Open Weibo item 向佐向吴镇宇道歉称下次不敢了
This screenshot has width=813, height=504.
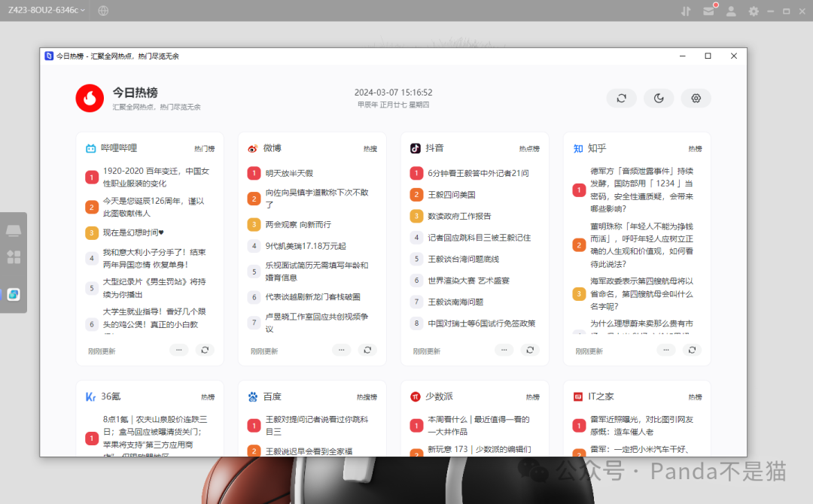[317, 199]
